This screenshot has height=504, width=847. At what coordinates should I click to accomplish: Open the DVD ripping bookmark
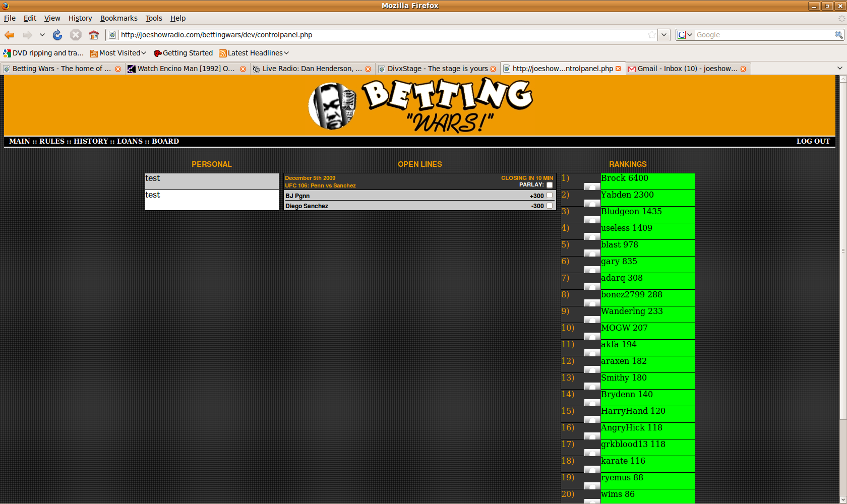[x=43, y=53]
